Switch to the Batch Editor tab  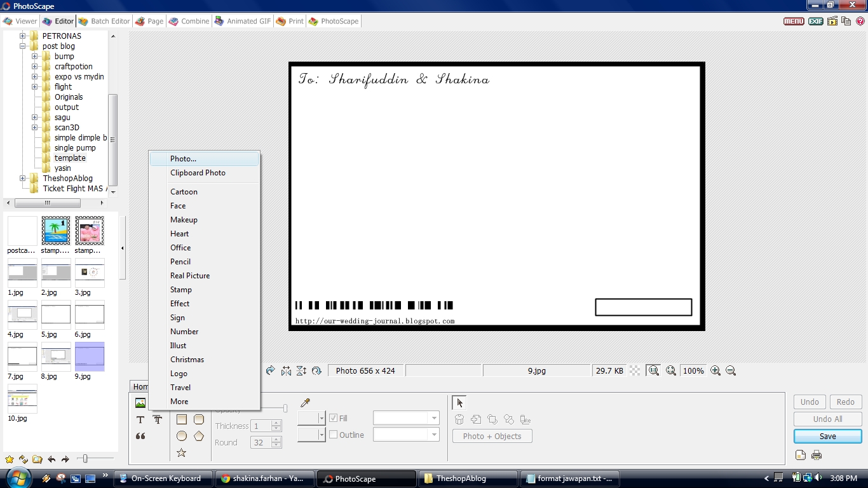[104, 21]
